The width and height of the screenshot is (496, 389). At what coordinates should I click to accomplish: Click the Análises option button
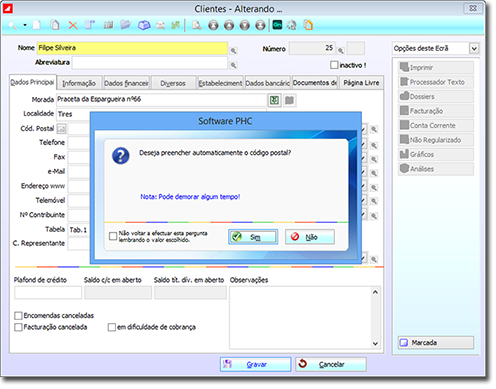coord(436,169)
